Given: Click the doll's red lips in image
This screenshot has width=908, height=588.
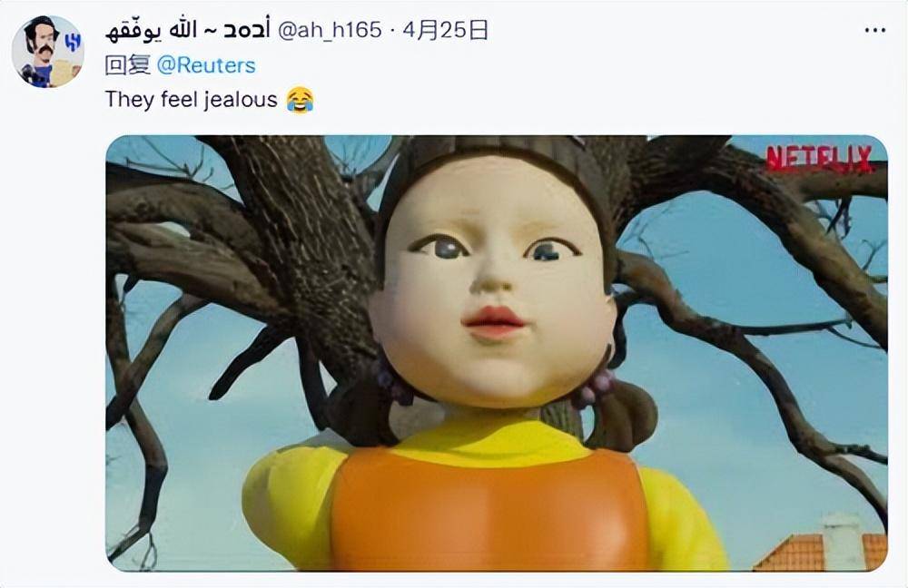Looking at the screenshot, I should coord(493,322).
